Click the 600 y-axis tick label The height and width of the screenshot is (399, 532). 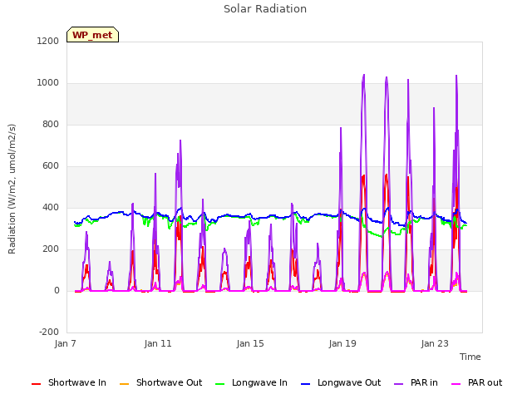(x=51, y=166)
